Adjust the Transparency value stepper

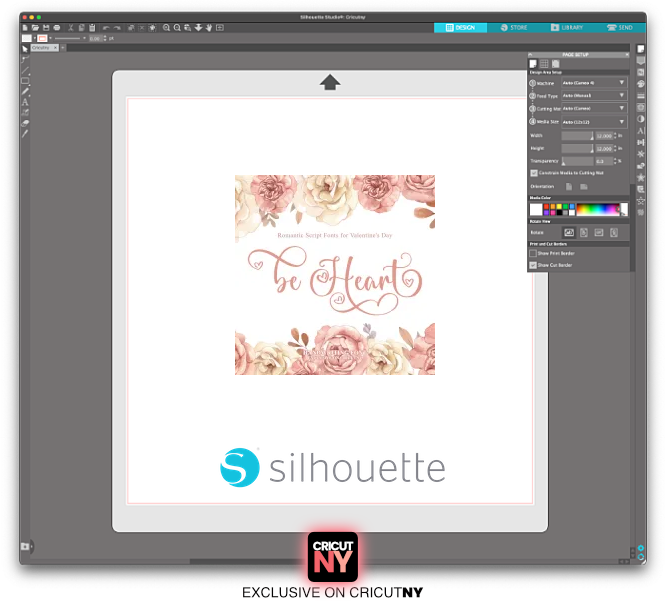[x=615, y=161]
